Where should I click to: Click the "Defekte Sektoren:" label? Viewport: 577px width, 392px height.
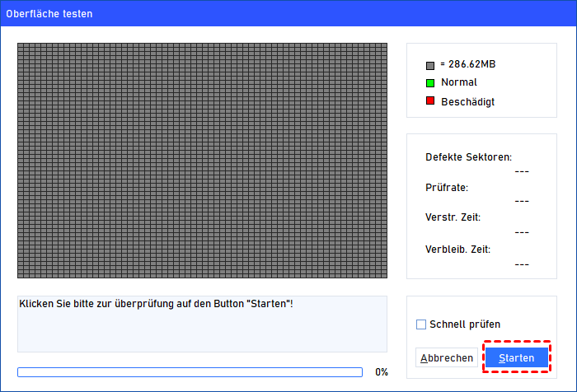tap(468, 157)
